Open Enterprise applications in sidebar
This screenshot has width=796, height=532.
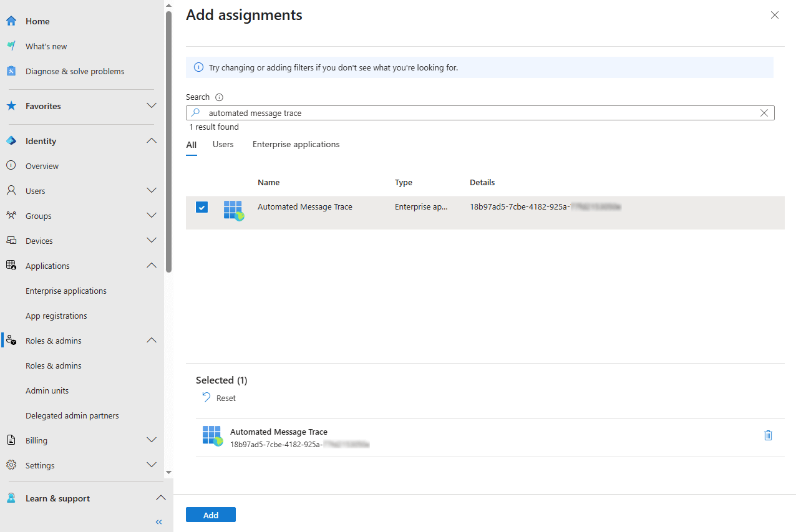[66, 291]
